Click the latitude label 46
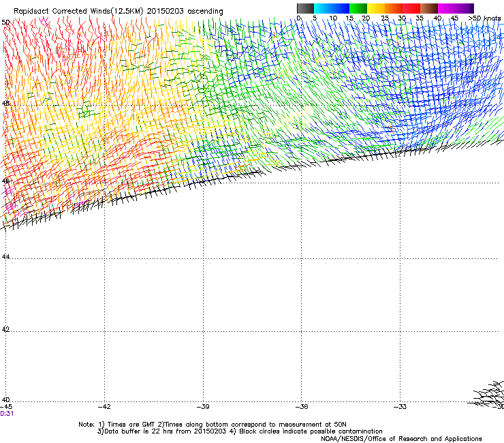Screen dimensions: 504x443 (x=5, y=181)
